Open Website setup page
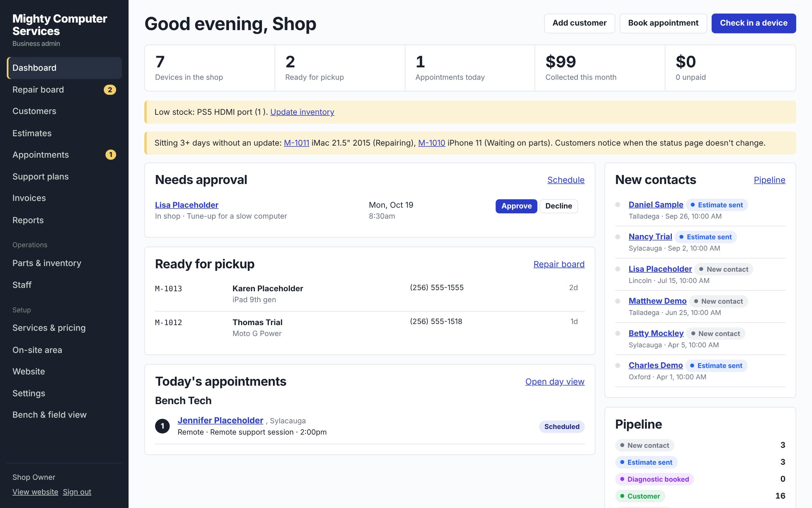The width and height of the screenshot is (812, 508). coord(64,371)
